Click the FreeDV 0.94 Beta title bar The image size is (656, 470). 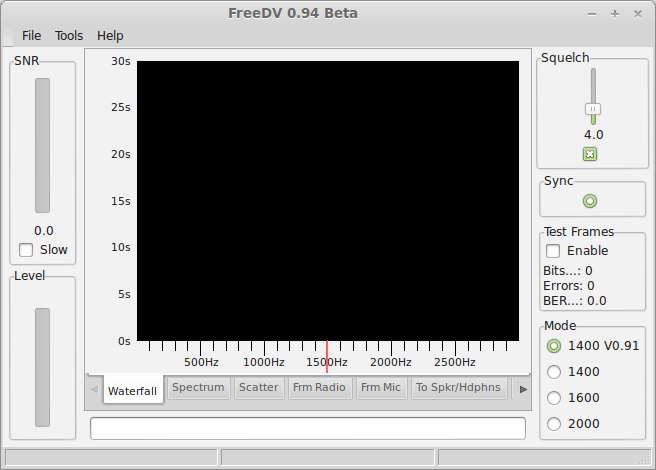click(x=293, y=13)
